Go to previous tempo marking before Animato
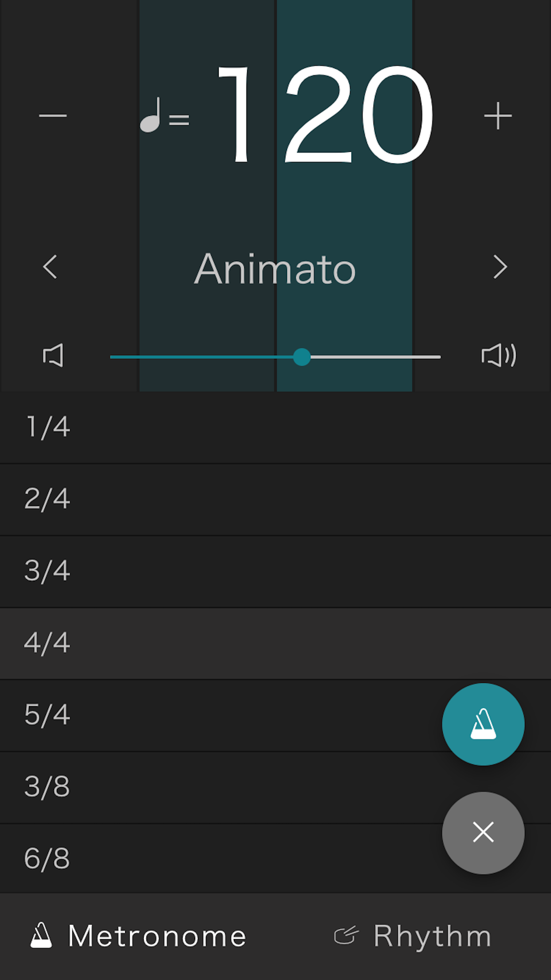Viewport: 551px width, 980px height. pos(50,267)
